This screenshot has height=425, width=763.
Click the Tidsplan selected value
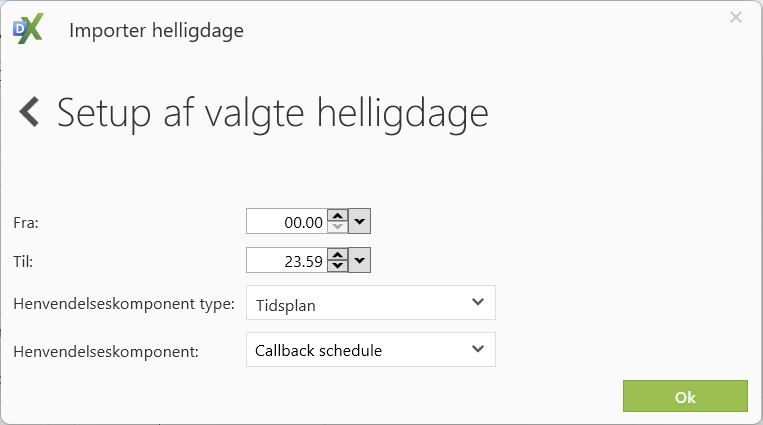point(285,304)
